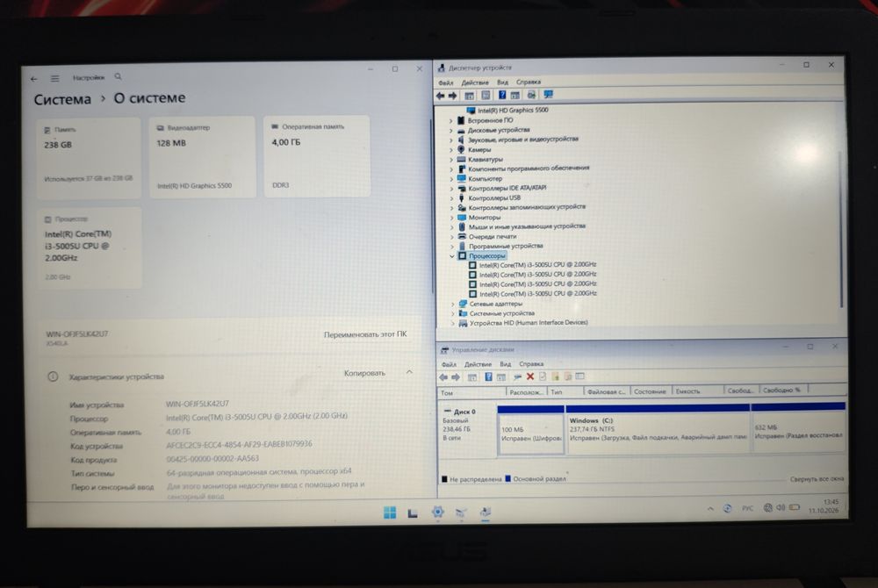Click Help icon in Device Manager toolbar
878x588 pixels.
click(502, 95)
